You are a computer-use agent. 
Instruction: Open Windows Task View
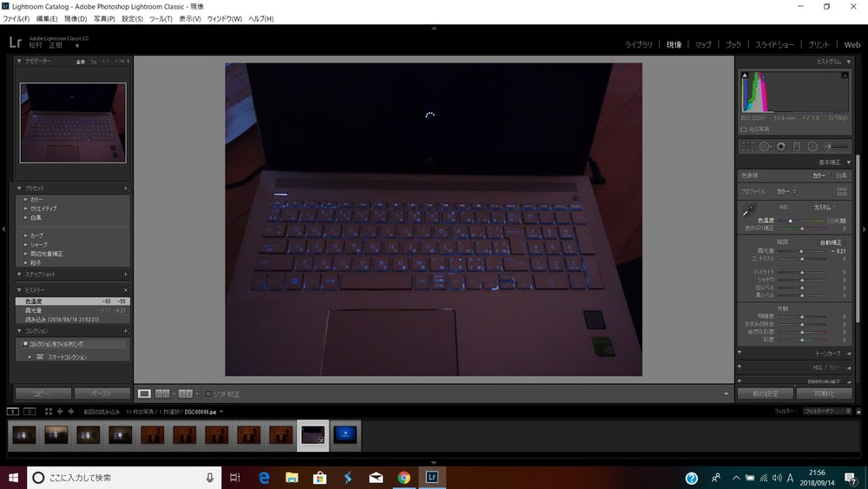point(234,478)
